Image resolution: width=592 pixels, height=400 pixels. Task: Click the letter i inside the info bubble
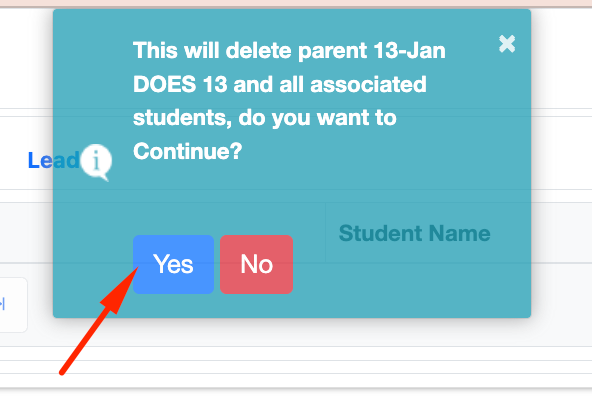96,160
